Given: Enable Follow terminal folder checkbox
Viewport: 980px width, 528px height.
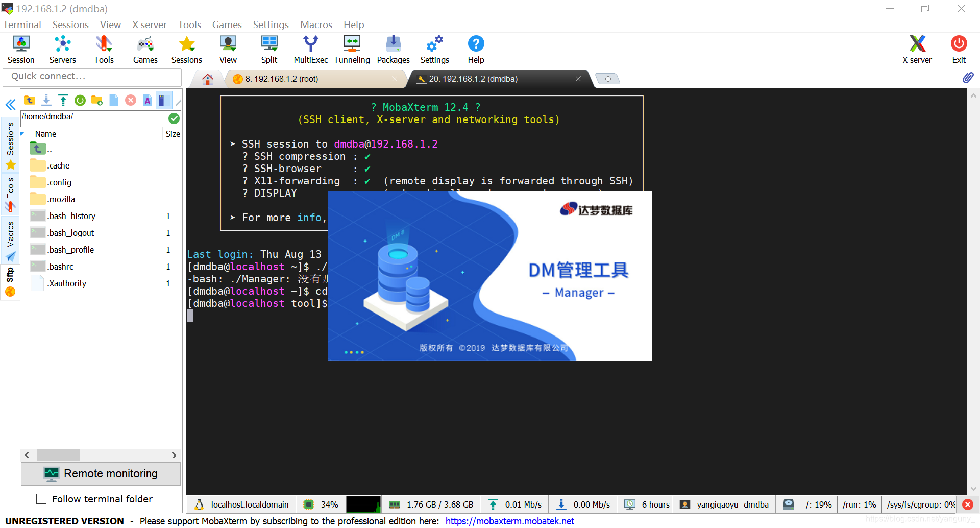Looking at the screenshot, I should tap(42, 499).
